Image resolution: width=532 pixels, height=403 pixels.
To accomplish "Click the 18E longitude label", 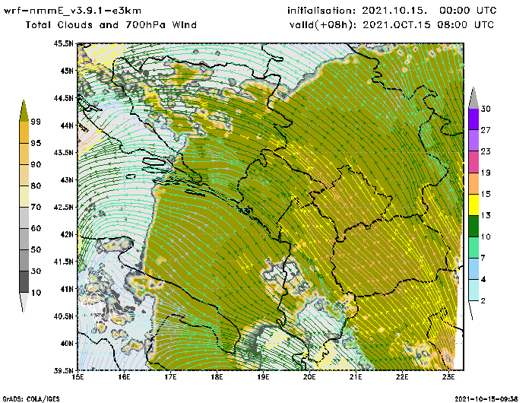I will click(x=217, y=377).
